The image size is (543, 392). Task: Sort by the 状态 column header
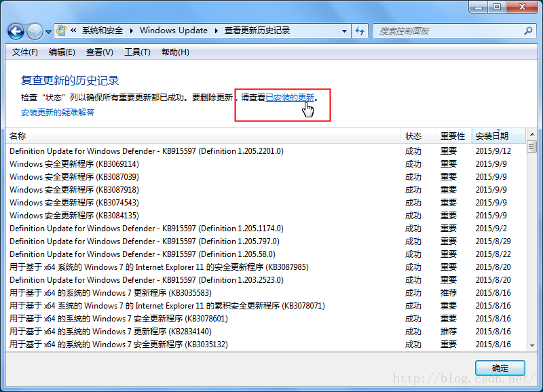click(x=419, y=136)
